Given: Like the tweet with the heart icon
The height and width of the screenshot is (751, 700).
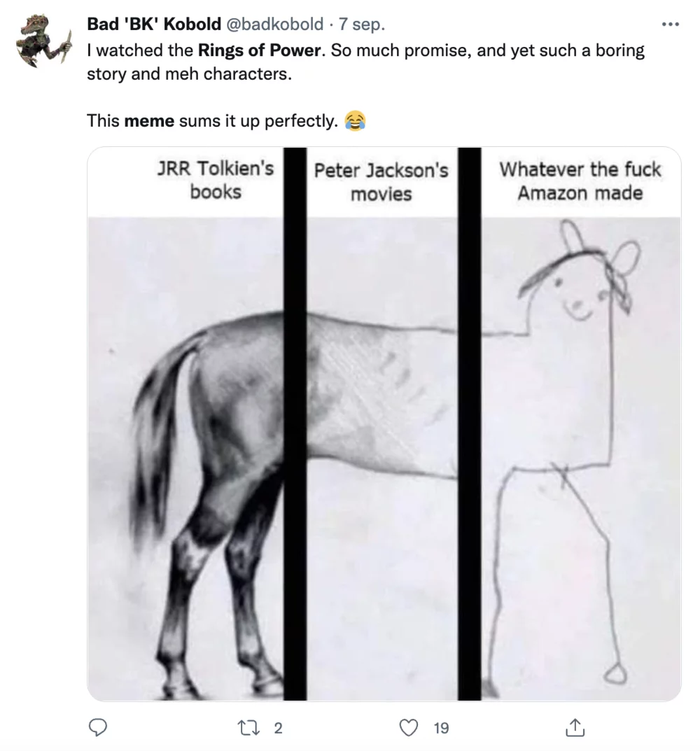Looking at the screenshot, I should 409,729.
